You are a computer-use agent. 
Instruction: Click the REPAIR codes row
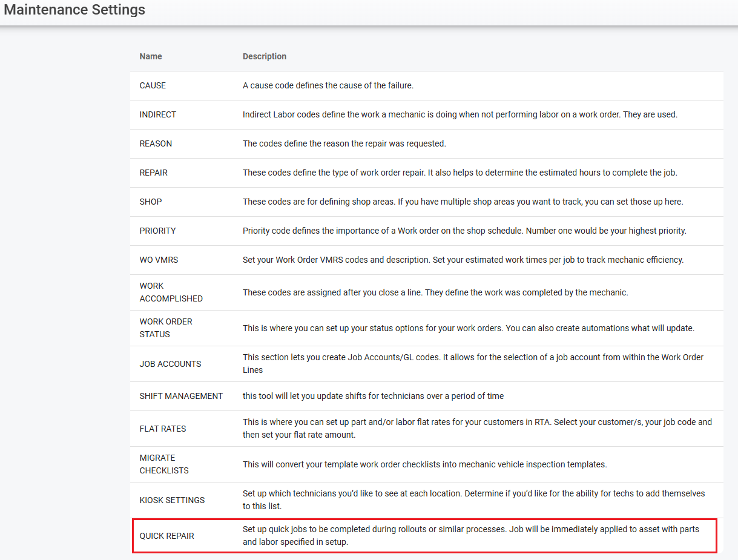[153, 173]
